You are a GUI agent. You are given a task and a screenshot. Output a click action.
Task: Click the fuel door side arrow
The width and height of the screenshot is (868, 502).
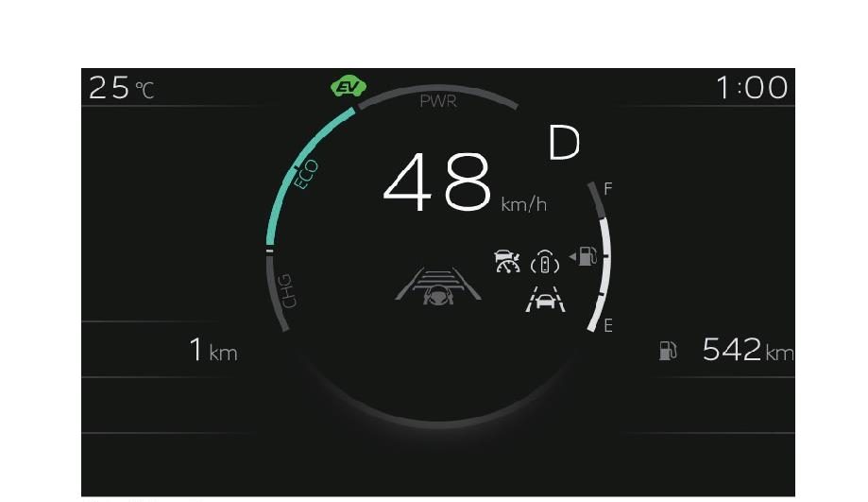point(572,256)
